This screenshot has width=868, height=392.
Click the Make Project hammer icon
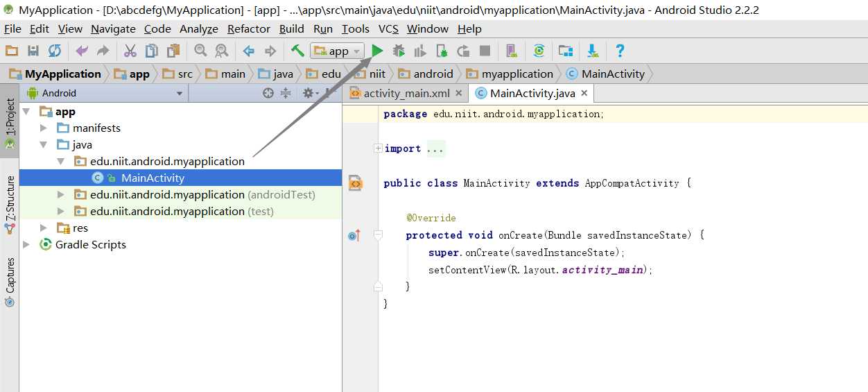(297, 51)
